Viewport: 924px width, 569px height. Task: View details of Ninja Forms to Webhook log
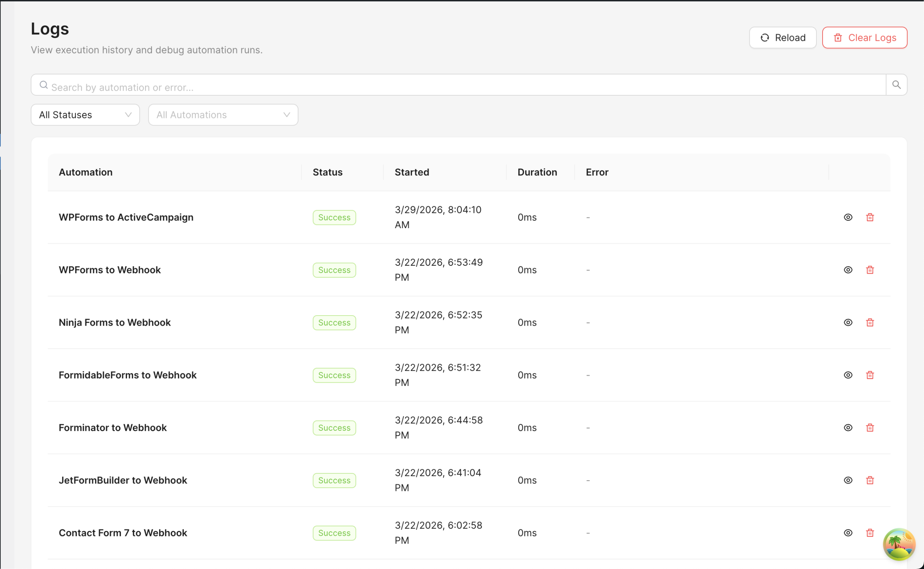848,322
